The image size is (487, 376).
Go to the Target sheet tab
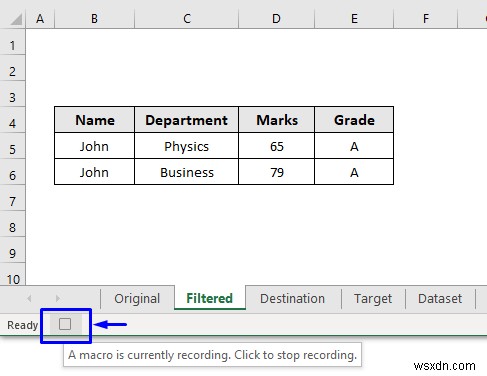tap(373, 298)
